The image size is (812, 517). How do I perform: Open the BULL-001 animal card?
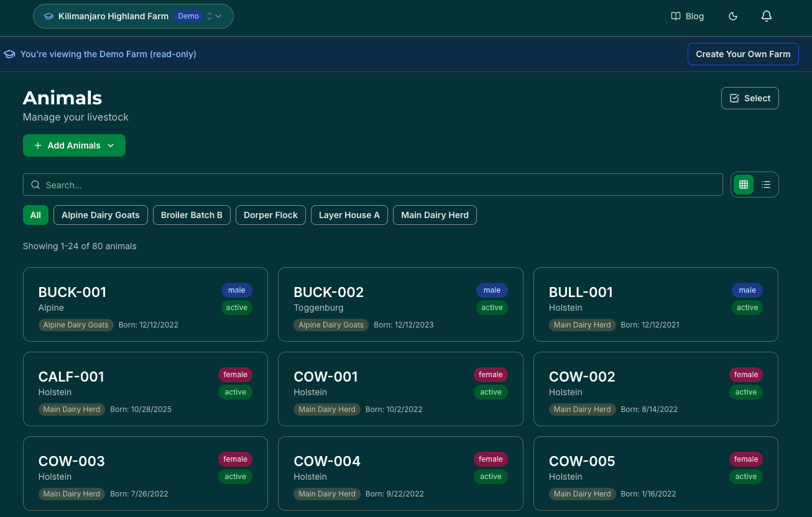coord(655,304)
